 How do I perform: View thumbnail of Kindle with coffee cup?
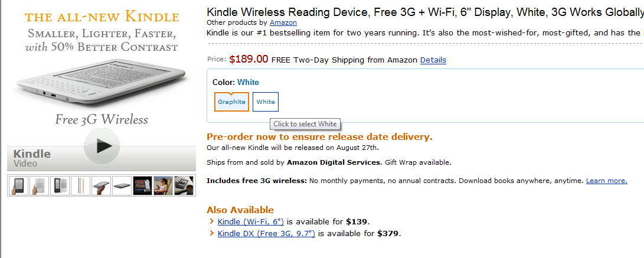click(184, 185)
